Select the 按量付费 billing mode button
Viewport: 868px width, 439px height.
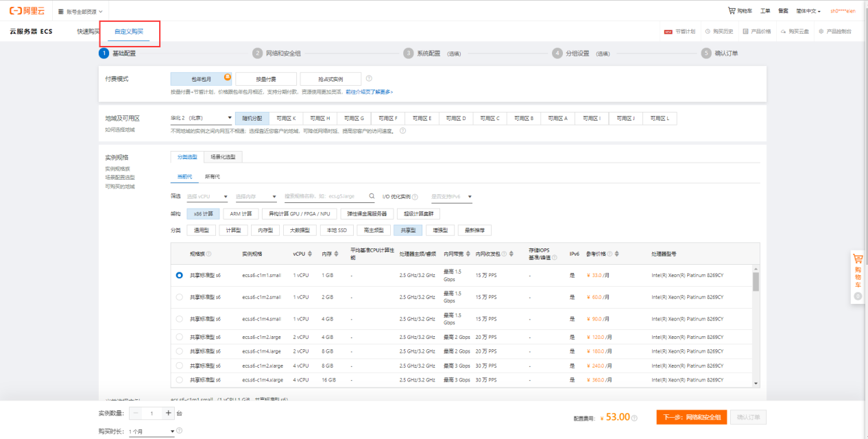coord(266,79)
